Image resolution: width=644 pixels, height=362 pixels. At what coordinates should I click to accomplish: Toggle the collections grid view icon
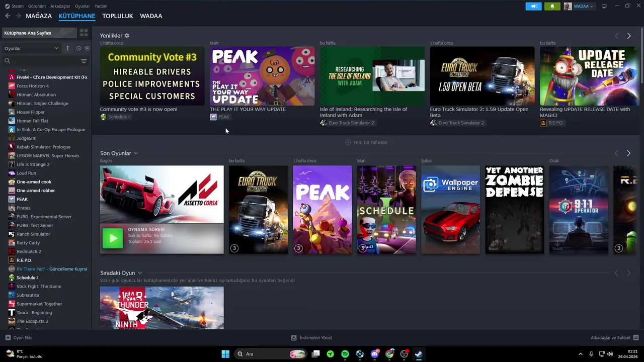[x=84, y=33]
